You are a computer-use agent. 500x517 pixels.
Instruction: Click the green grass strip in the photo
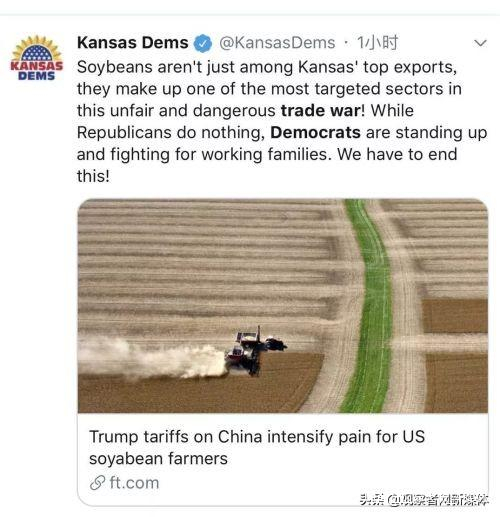click(368, 306)
